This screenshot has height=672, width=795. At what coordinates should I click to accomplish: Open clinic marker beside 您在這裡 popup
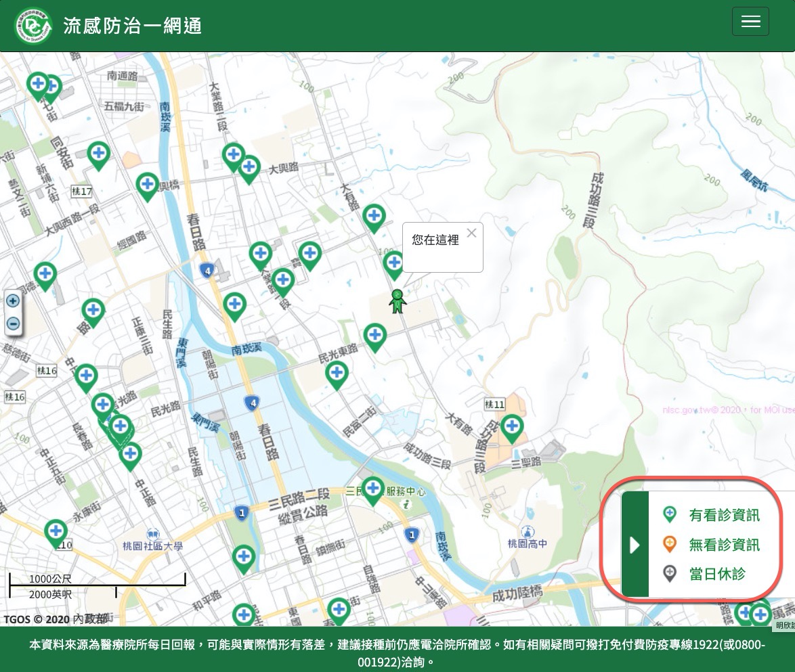(x=394, y=265)
